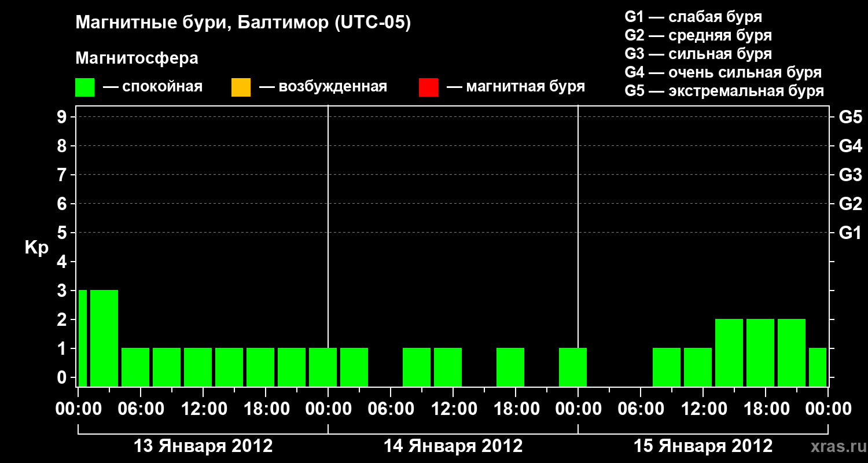The width and height of the screenshot is (868, 463).
Task: Click the '— магнитная буря' legend label
Action: 516,87
